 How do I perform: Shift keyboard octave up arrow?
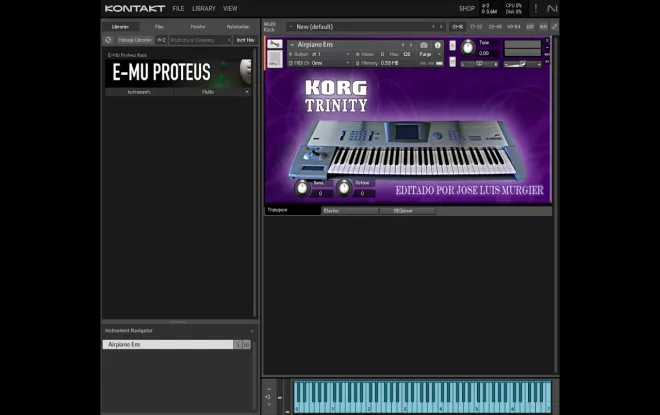(269, 389)
